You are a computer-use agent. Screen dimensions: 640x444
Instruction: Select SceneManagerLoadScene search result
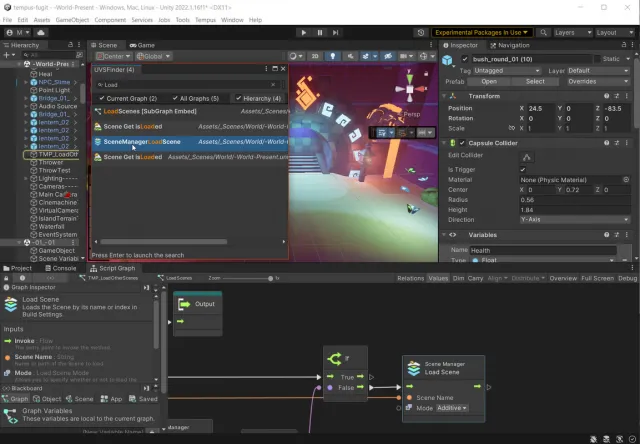[190, 142]
